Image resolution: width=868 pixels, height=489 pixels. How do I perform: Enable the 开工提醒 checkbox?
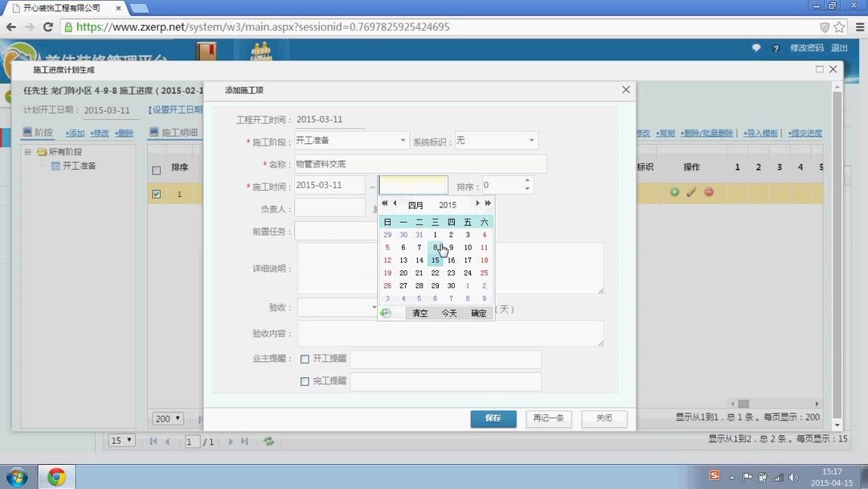click(x=305, y=360)
